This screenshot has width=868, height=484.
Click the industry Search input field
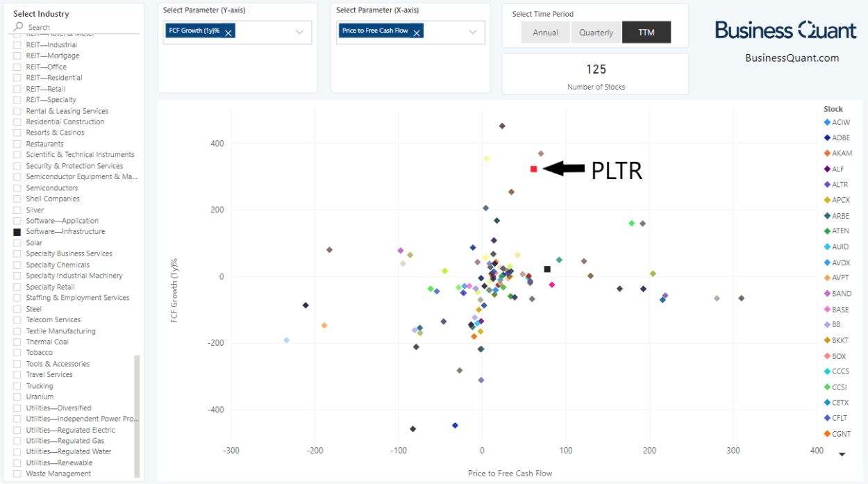click(82, 27)
